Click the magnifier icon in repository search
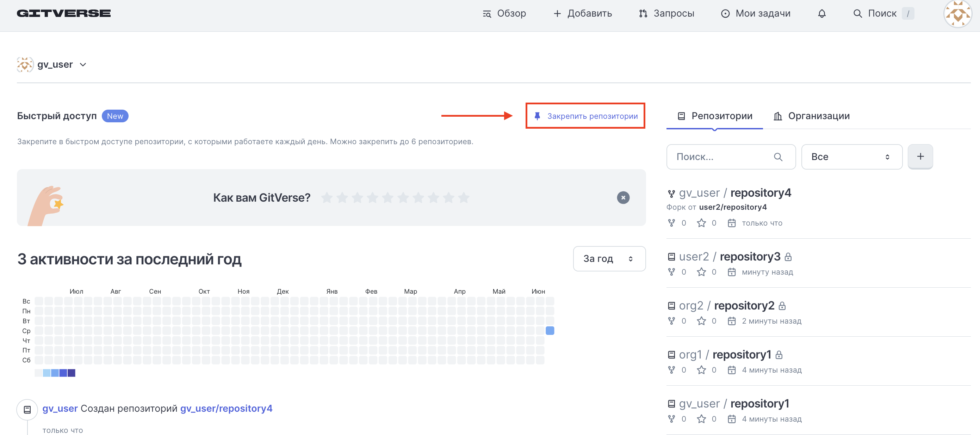Viewport: 980px width, 435px height. [x=778, y=157]
